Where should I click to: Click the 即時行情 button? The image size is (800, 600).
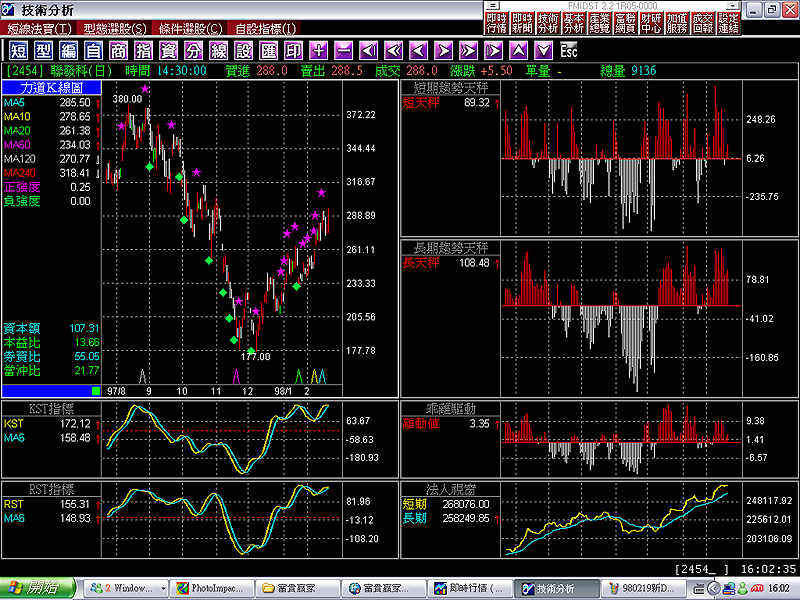coord(496,23)
